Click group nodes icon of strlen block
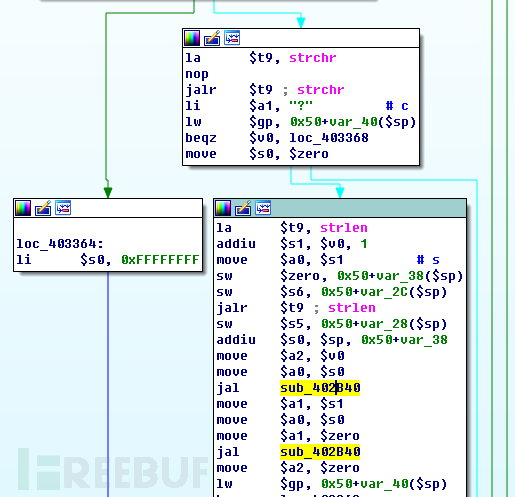This screenshot has width=515, height=497. click(x=263, y=208)
